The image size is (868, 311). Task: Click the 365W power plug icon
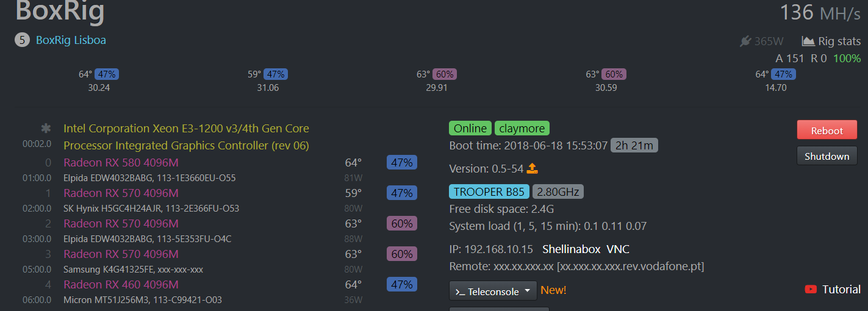(x=745, y=41)
